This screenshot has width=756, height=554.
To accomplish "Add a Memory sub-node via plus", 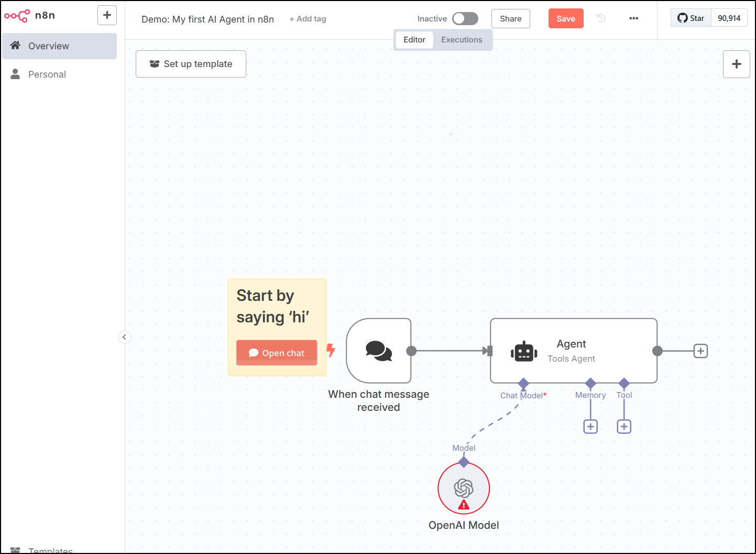I will [590, 427].
